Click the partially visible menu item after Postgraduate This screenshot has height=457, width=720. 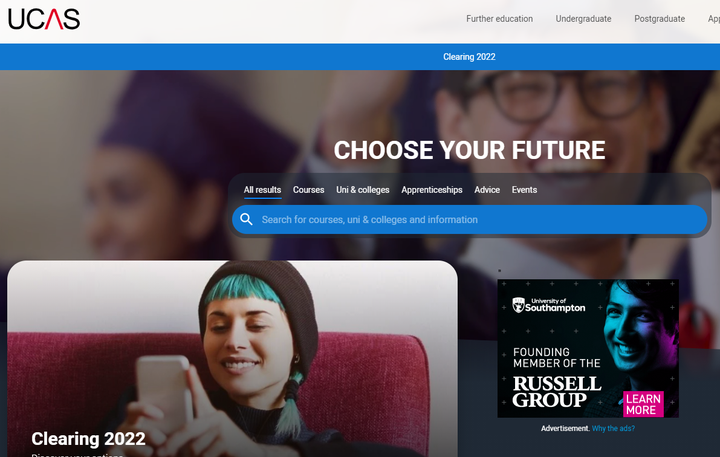tap(714, 19)
